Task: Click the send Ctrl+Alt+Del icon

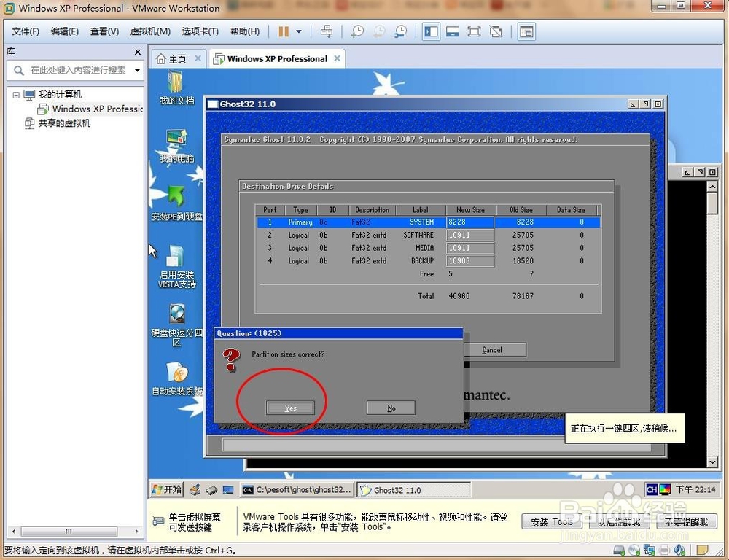Action: [x=327, y=31]
